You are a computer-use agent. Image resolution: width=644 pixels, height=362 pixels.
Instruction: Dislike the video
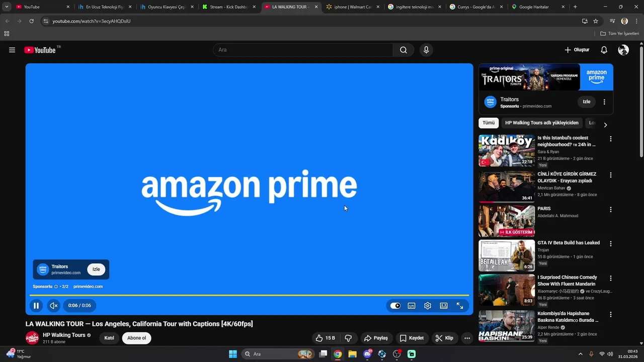point(348,338)
